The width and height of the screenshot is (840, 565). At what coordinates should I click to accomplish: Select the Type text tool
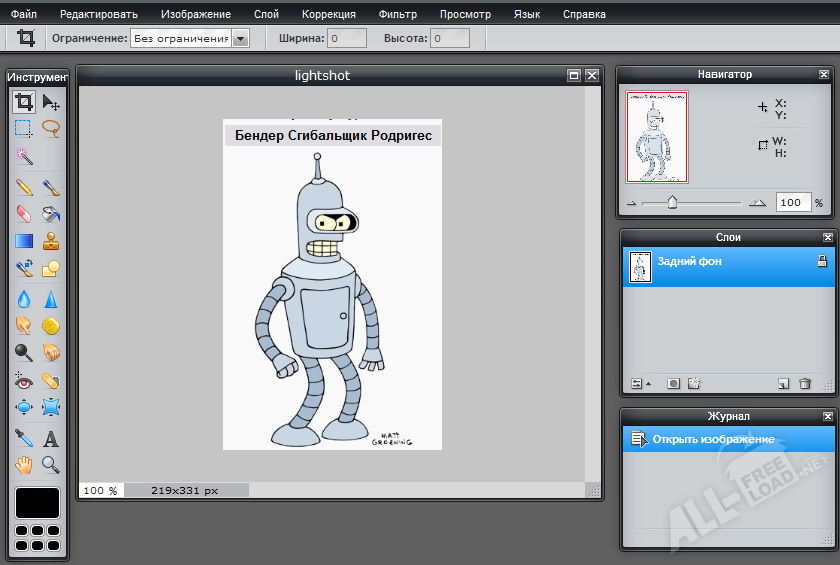point(51,438)
